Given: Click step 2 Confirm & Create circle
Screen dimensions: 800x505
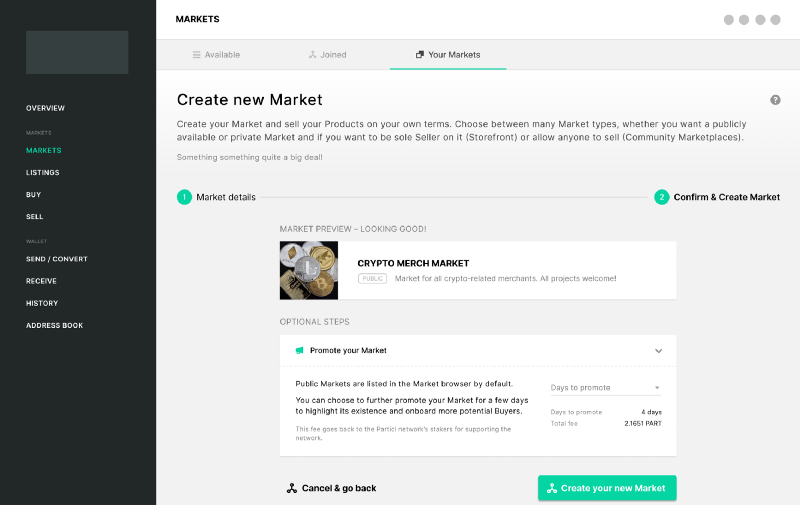Looking at the screenshot, I should click(662, 197).
